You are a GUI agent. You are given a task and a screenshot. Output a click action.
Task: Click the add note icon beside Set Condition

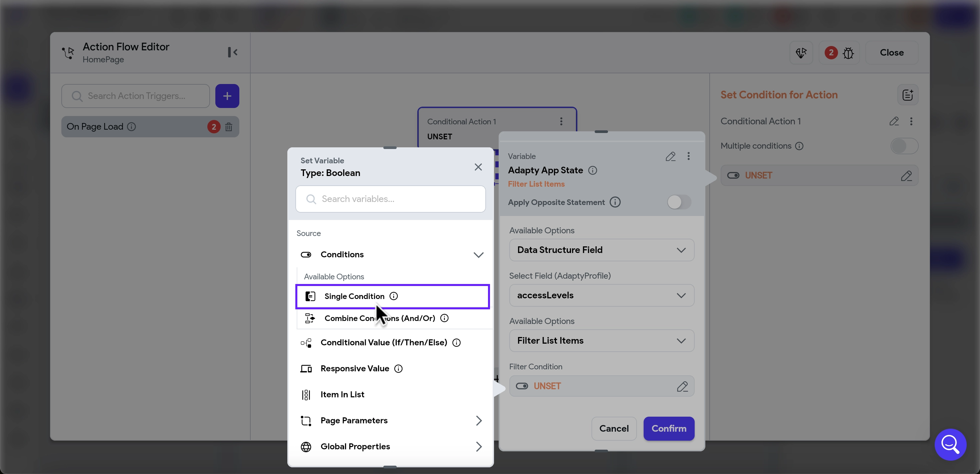tap(907, 95)
